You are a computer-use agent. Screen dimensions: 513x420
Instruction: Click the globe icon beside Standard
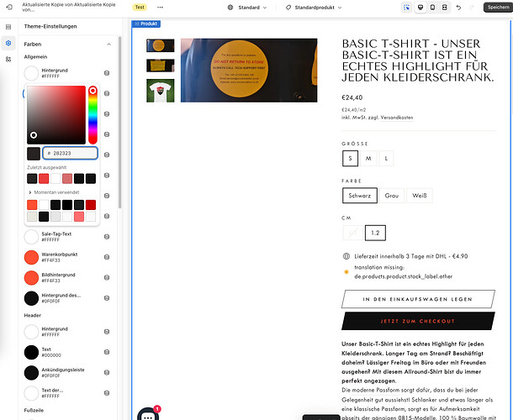(x=230, y=8)
